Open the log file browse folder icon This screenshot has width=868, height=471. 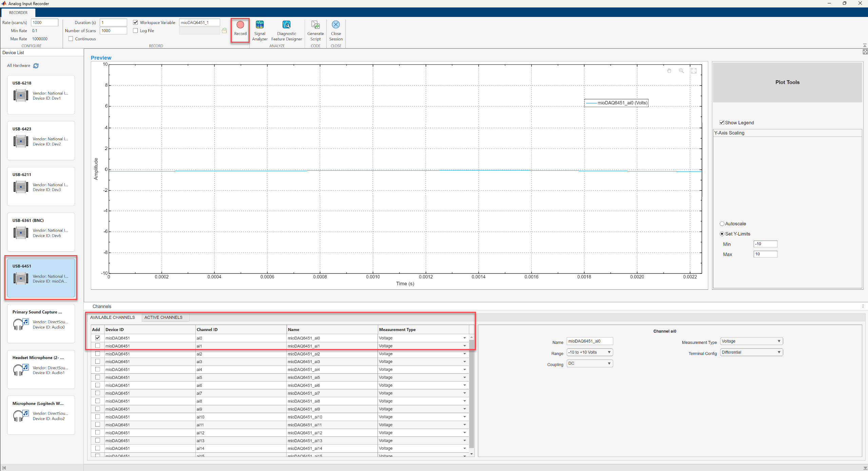pos(224,30)
